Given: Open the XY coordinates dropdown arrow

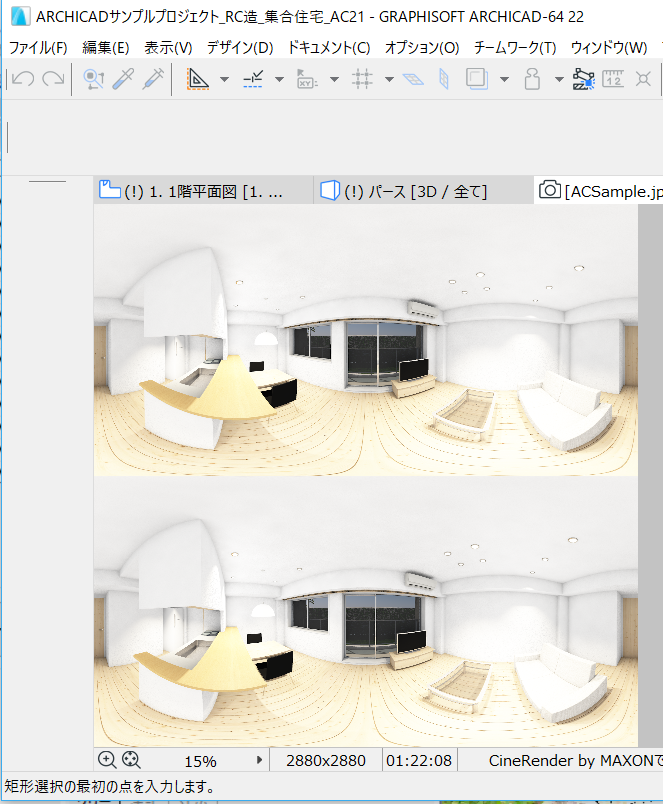Looking at the screenshot, I should click(334, 79).
